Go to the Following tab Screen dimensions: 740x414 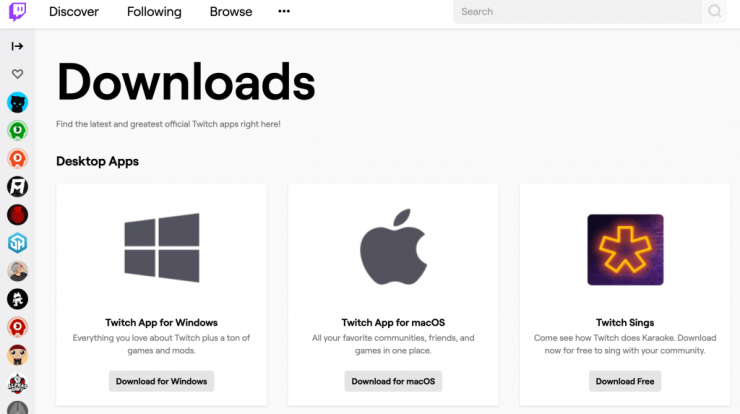point(154,11)
